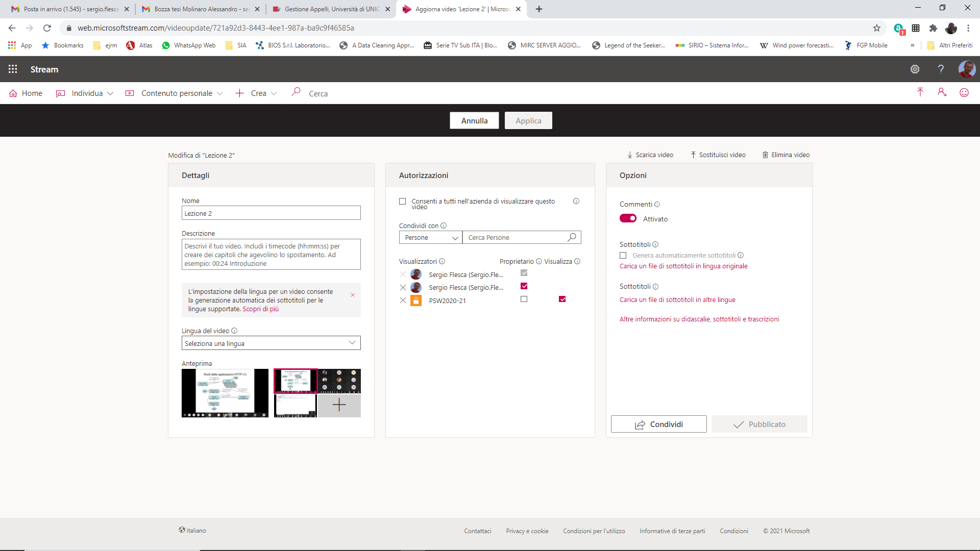The image size is (980, 551).
Task: Open Carica un file di sottotitoli link
Action: point(683,266)
